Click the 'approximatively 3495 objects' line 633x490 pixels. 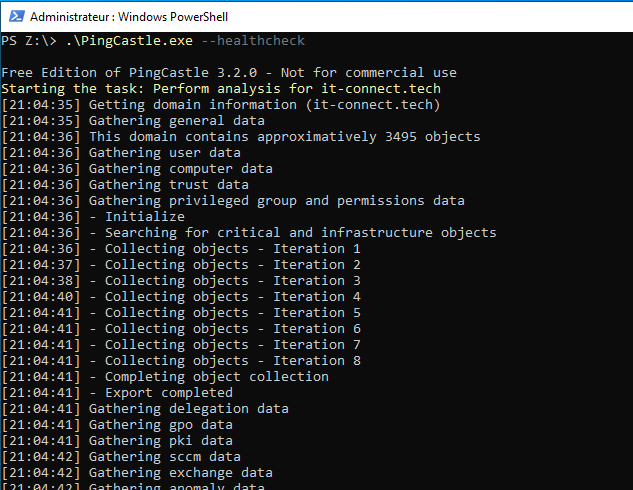point(284,137)
